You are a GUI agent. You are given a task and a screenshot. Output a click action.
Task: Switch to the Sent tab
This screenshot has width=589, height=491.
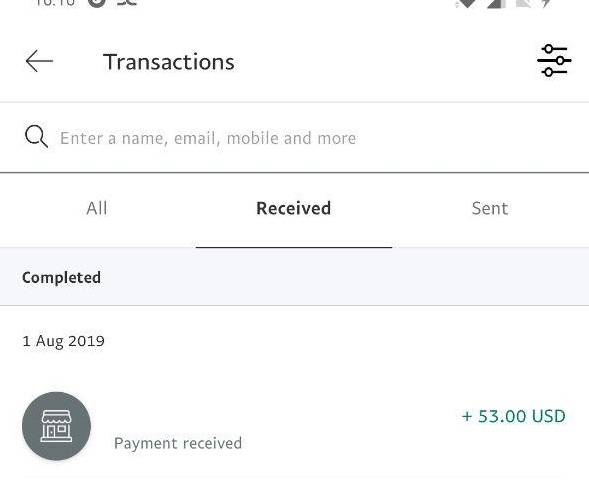point(490,208)
